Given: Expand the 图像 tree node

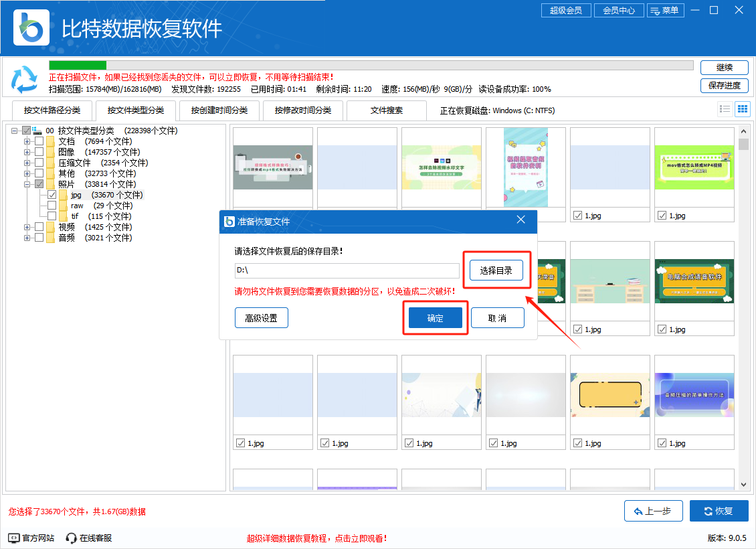Looking at the screenshot, I should click(x=27, y=152).
